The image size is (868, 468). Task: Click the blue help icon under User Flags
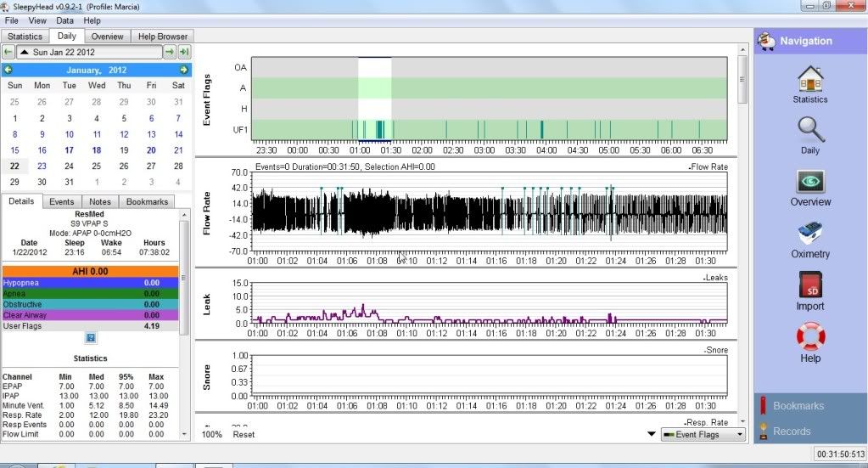point(91,337)
